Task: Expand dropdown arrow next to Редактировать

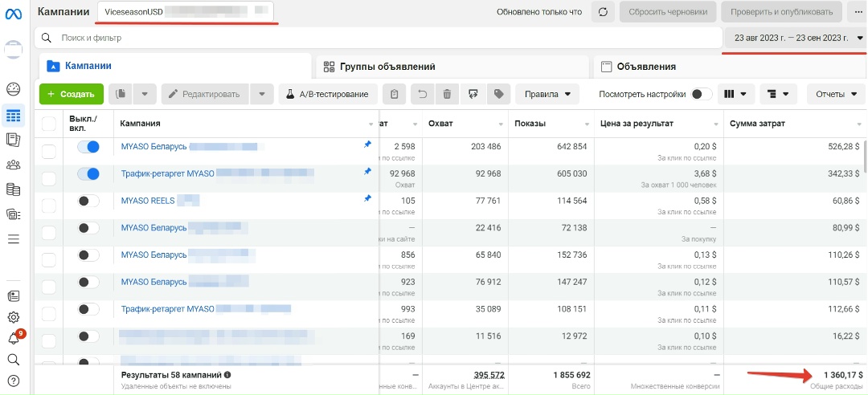Action: 262,94
